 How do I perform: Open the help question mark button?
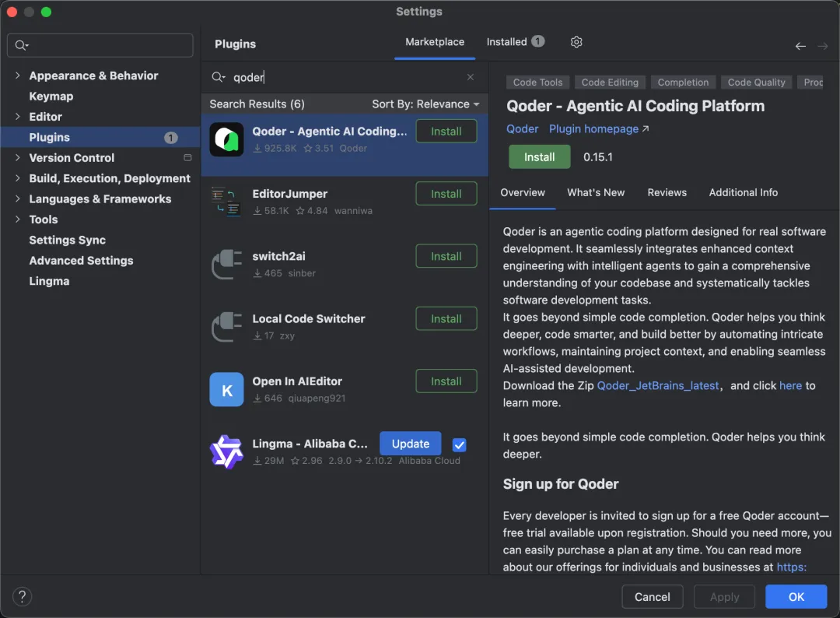click(x=23, y=597)
